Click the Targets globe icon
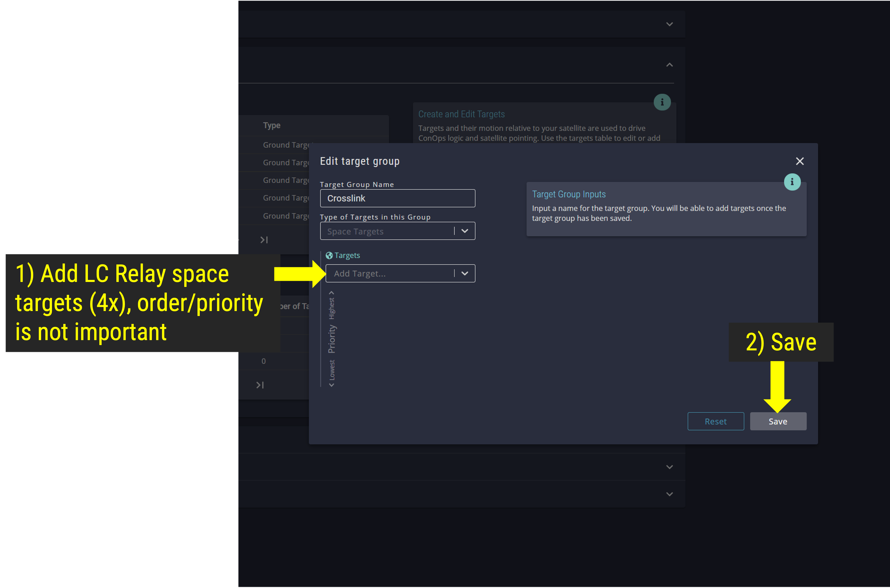This screenshot has width=890, height=588. tap(328, 255)
